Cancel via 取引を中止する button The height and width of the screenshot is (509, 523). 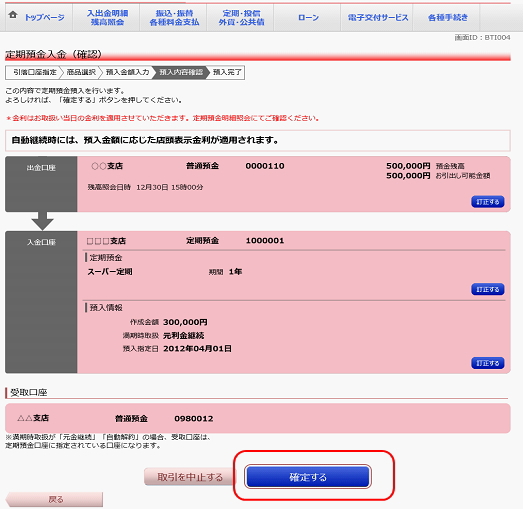(x=189, y=477)
